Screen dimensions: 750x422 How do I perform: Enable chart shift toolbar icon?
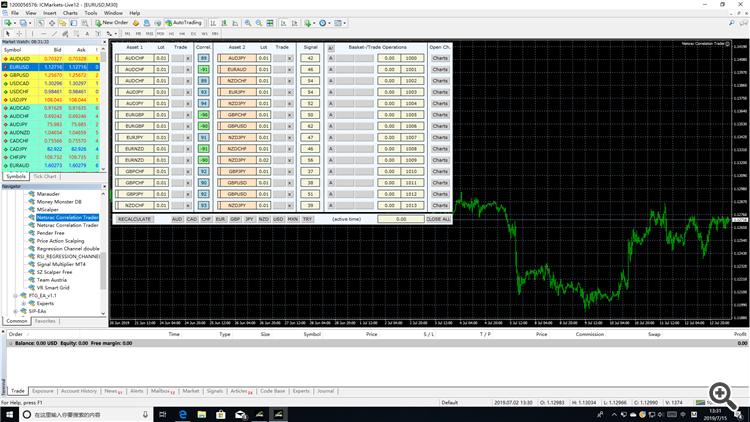295,22
